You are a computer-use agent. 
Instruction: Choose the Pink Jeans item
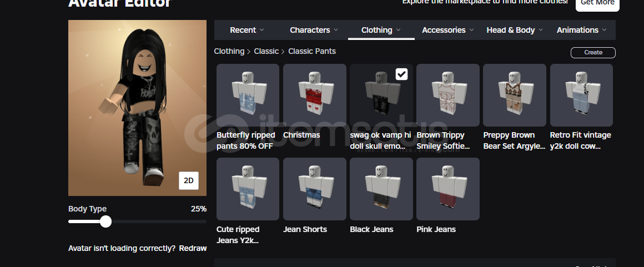click(447, 189)
